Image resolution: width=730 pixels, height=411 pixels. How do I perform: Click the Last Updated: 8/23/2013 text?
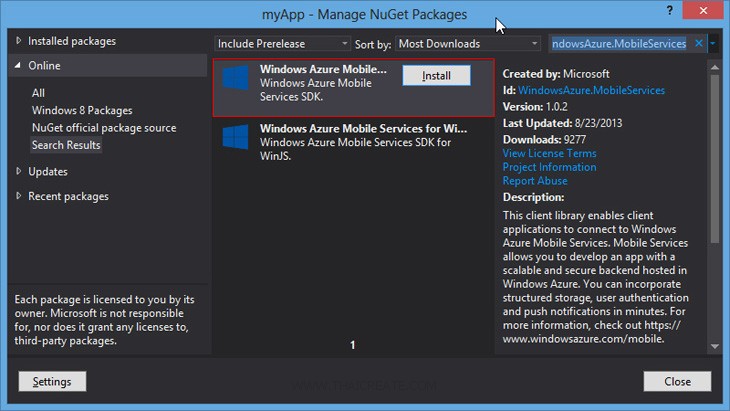coord(562,123)
